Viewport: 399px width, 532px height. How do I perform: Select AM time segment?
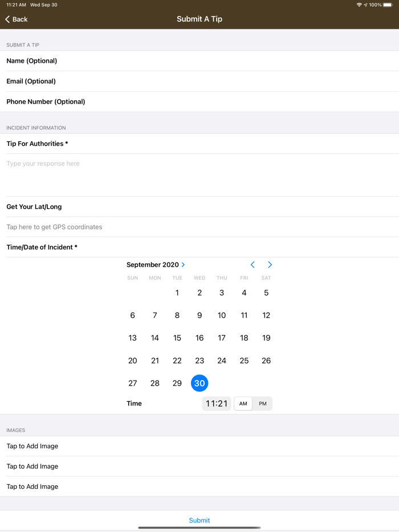click(243, 403)
